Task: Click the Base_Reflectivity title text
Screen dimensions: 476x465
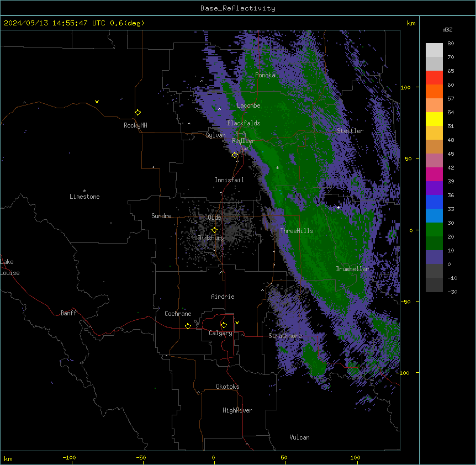Action: 238,8
